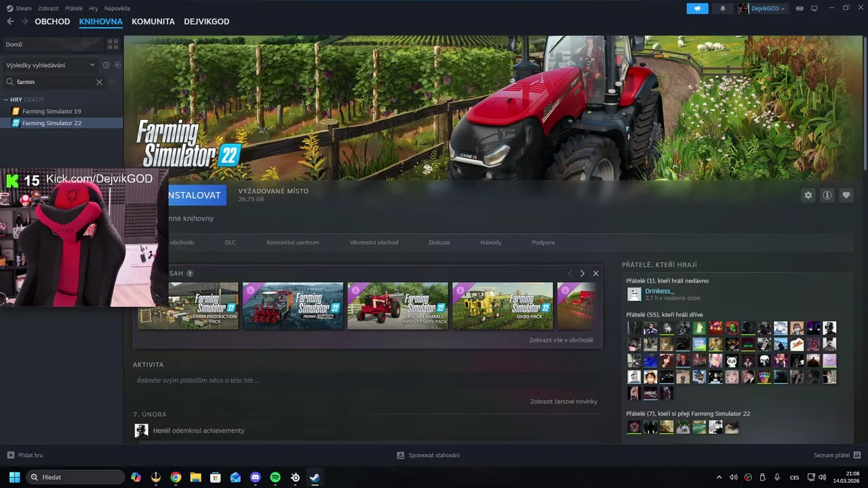868x488 pixels.
Task: Switch to the KOMUNITA tab
Action: click(x=153, y=22)
